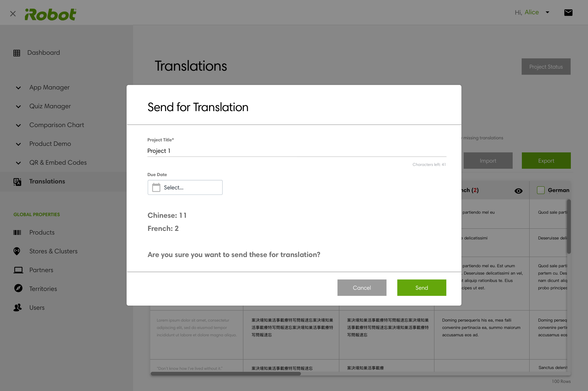Toggle French column visibility eye

click(x=518, y=191)
